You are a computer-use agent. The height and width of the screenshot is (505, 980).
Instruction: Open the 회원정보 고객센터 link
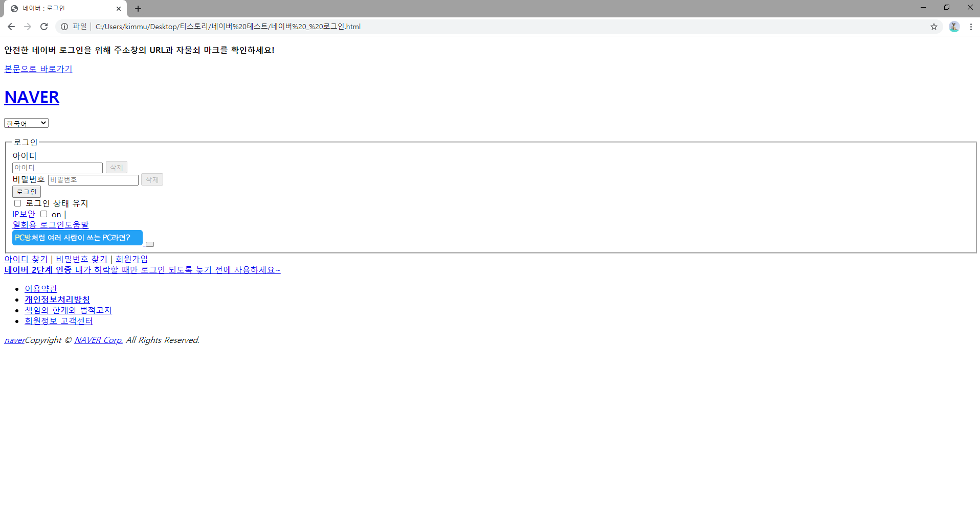pos(59,321)
